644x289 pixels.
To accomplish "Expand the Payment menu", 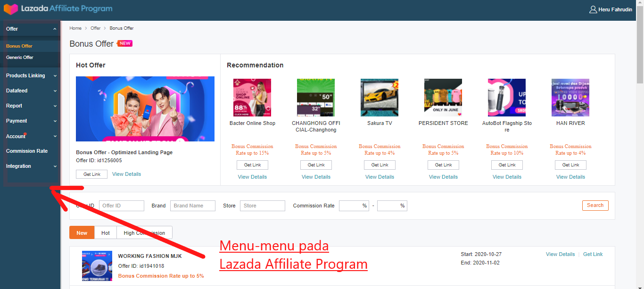I will click(x=30, y=121).
